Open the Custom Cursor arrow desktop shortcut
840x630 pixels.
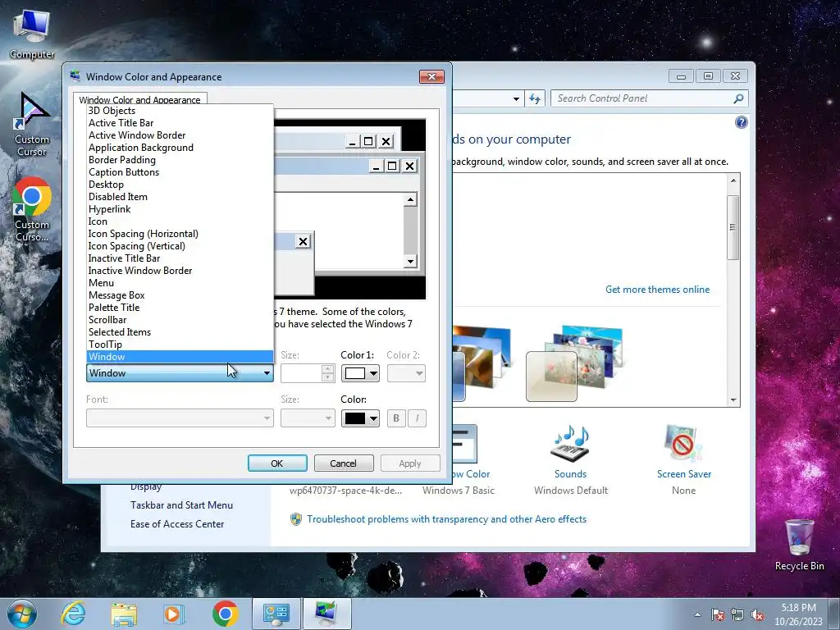pos(32,125)
